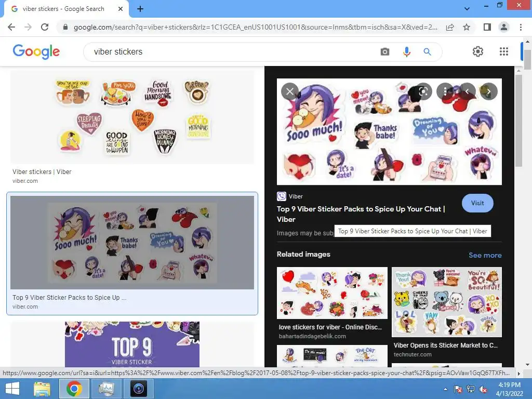Submit search with the magnifier icon
The height and width of the screenshot is (399, 532).
click(427, 52)
